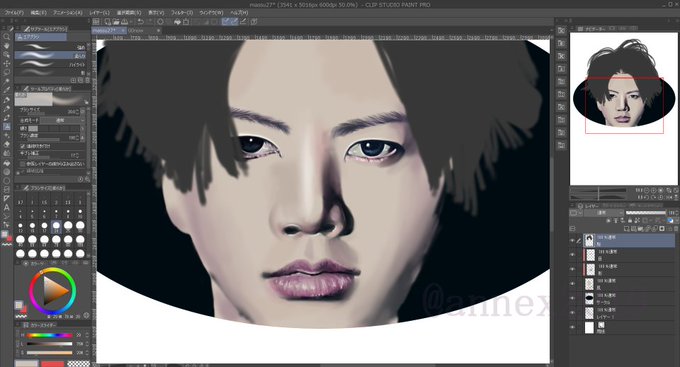
Task: Select the Ruler tool
Action: 7,198
